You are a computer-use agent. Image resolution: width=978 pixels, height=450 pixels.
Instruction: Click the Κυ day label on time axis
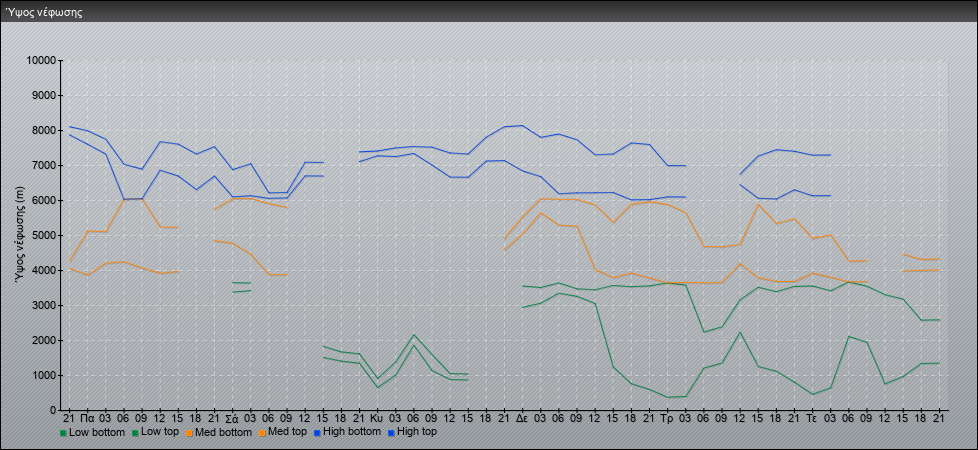pyautogui.click(x=377, y=418)
